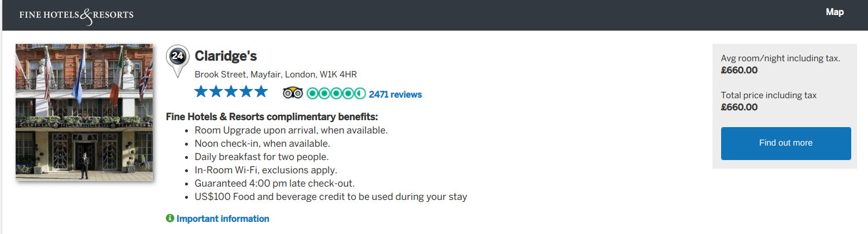The width and height of the screenshot is (868, 234).
Task: Click the Fine Hotels & Resorts logo
Action: click(76, 15)
